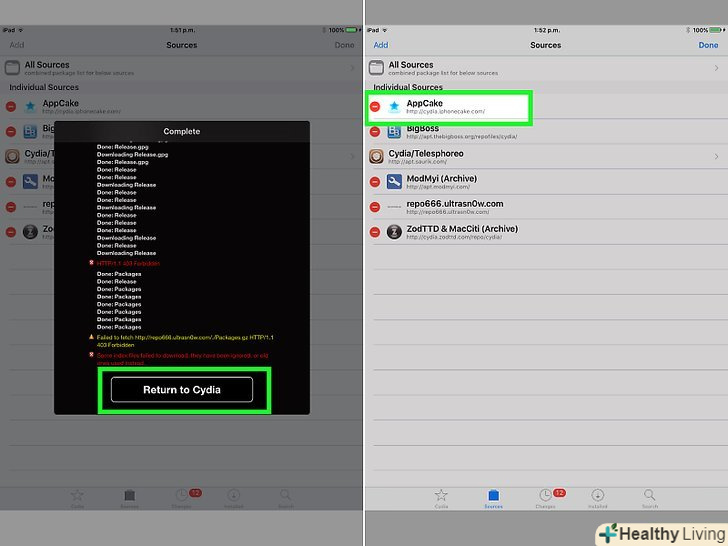Viewport: 728px width, 546px height.
Task: Open Search tab on right screen
Action: pos(650,499)
